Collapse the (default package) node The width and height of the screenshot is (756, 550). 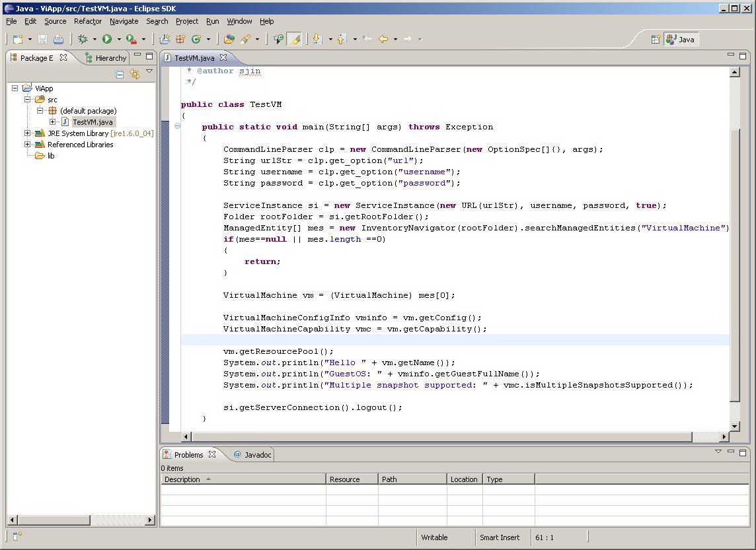pyautogui.click(x=40, y=110)
